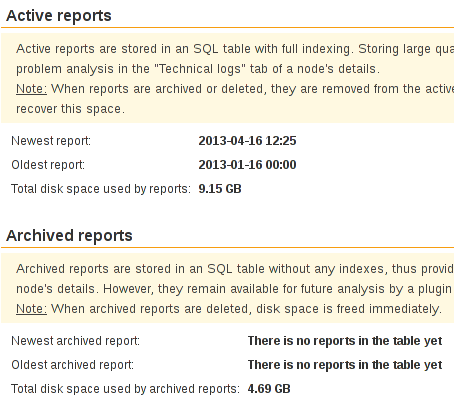Click the 9.15 GB disk space value
The width and height of the screenshot is (454, 407).
220,189
